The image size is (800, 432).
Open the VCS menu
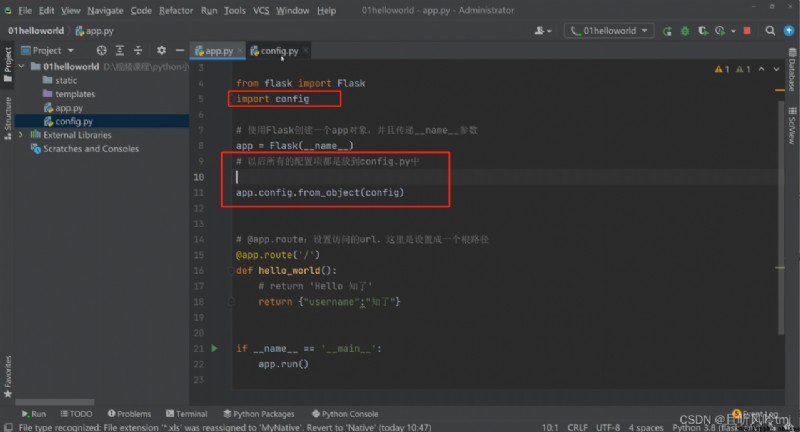point(261,10)
